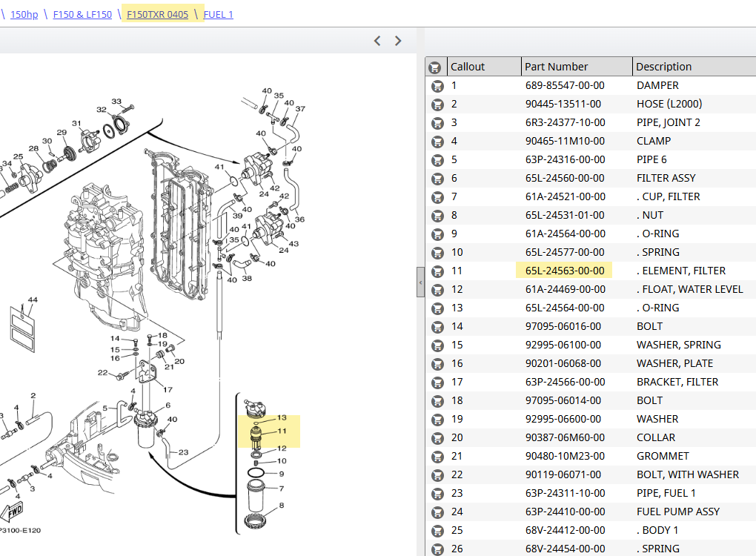756x556 pixels.
Task: Add GROMMET to cart
Action: tap(437, 457)
